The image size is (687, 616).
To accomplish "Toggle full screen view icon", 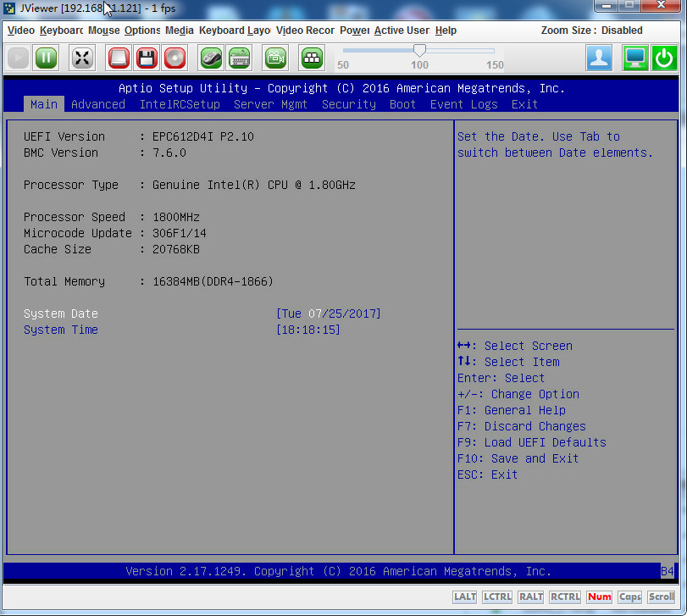I will point(82,58).
